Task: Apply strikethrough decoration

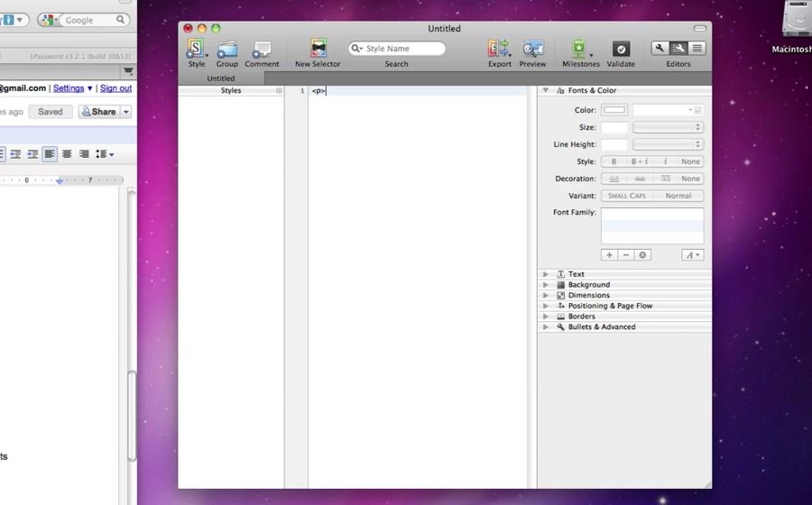Action: pyautogui.click(x=640, y=179)
